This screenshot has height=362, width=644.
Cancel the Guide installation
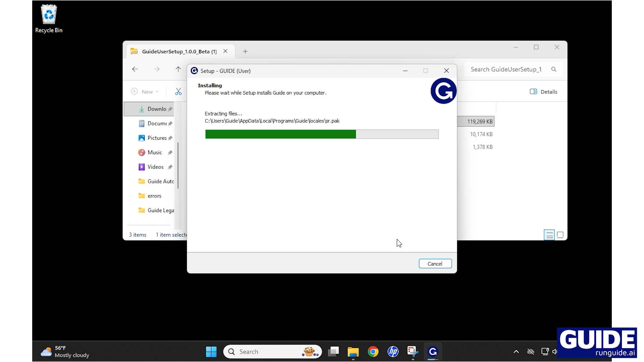click(x=435, y=264)
